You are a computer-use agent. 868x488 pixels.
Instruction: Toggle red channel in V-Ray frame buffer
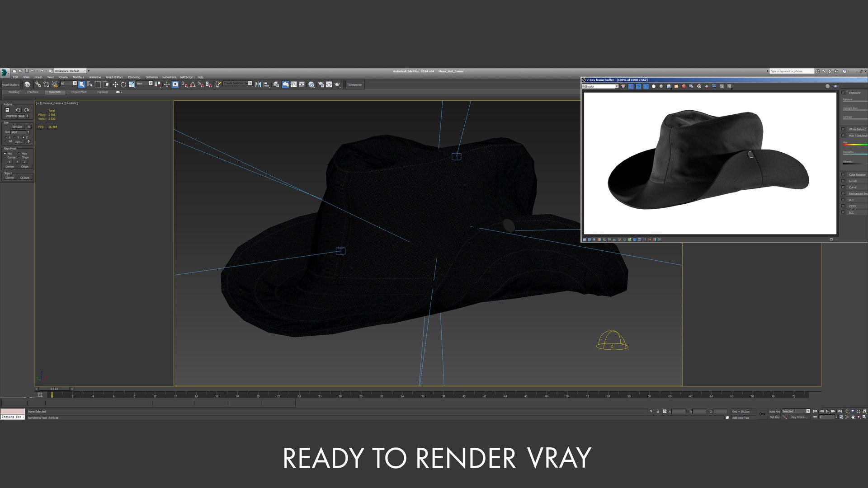click(x=631, y=86)
